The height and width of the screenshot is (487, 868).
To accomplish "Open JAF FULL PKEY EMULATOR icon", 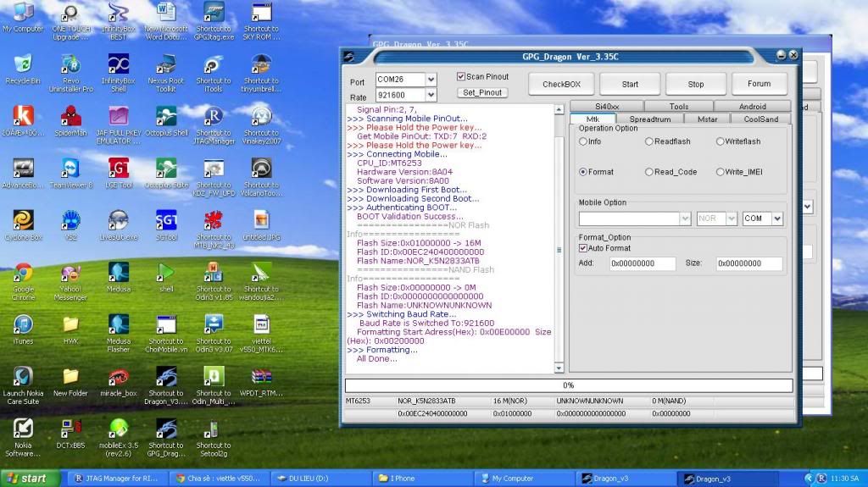I will coord(118,125).
